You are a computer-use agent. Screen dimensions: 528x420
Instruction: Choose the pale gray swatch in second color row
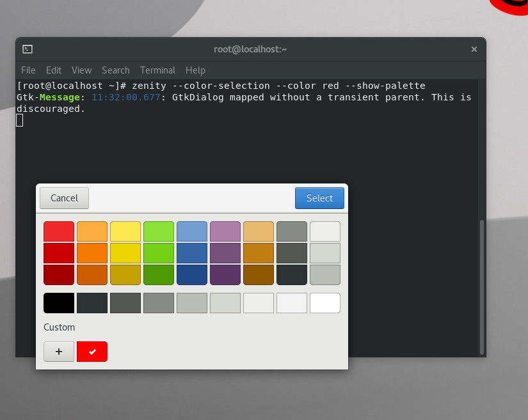tap(325, 253)
